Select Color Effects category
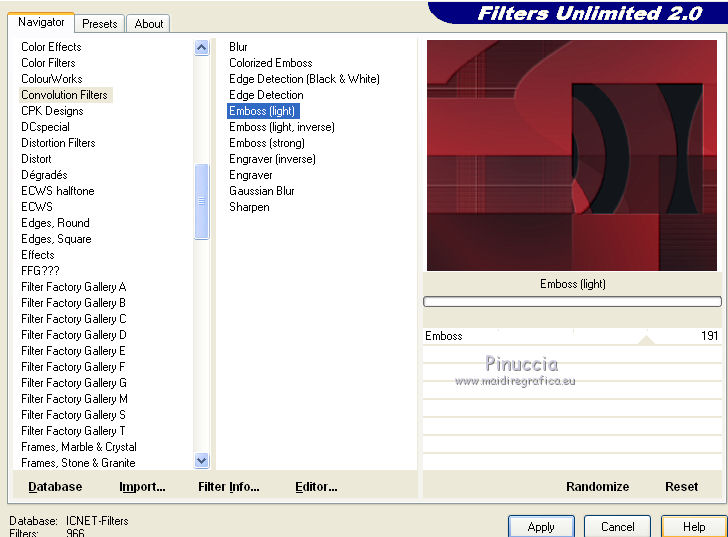 point(51,47)
